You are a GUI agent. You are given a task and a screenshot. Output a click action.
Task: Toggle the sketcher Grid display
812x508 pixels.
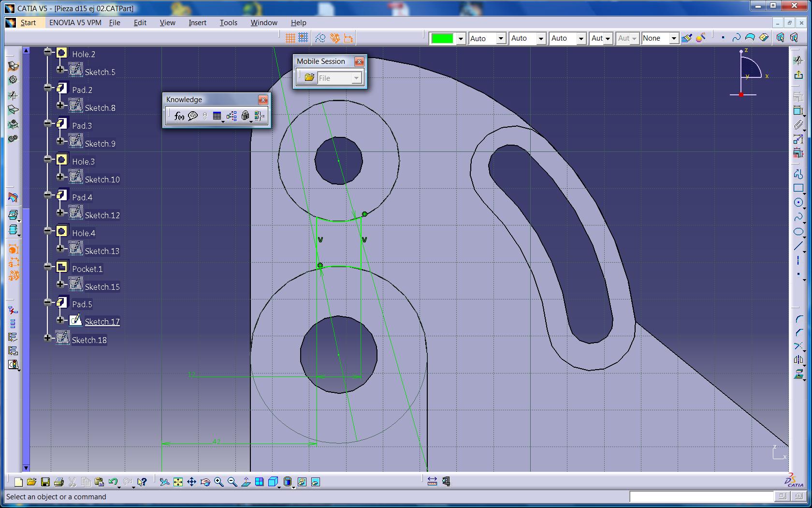pyautogui.click(x=290, y=38)
